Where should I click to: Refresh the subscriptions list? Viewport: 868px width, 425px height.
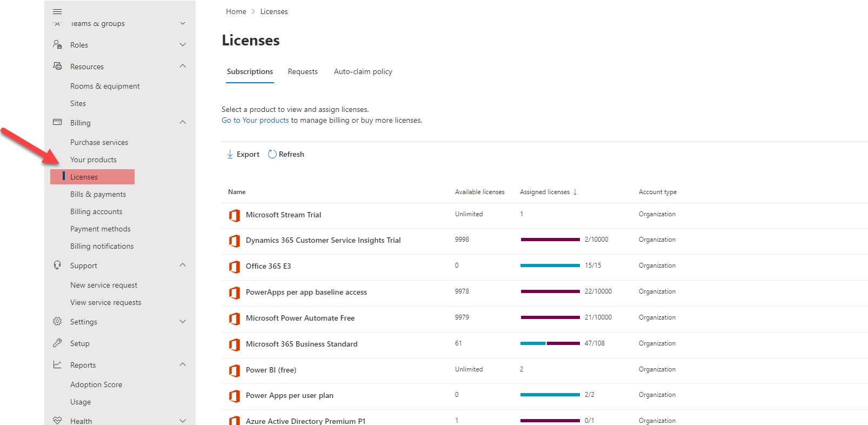tap(286, 154)
